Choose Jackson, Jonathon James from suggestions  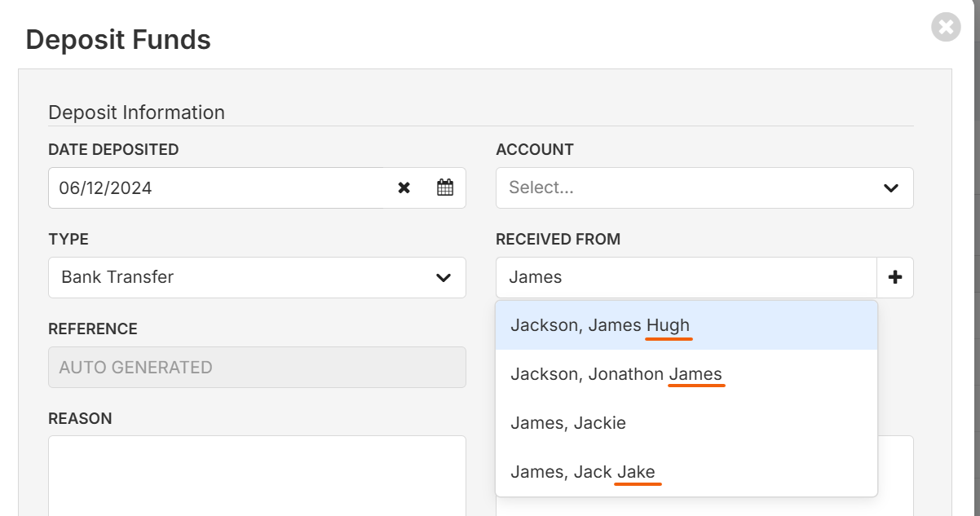(686, 374)
